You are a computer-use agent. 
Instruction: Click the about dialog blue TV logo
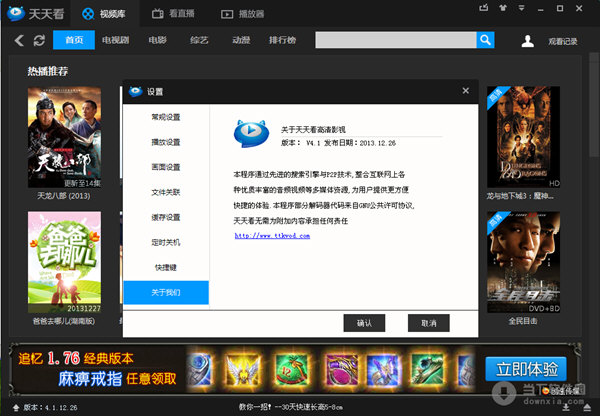(x=250, y=133)
